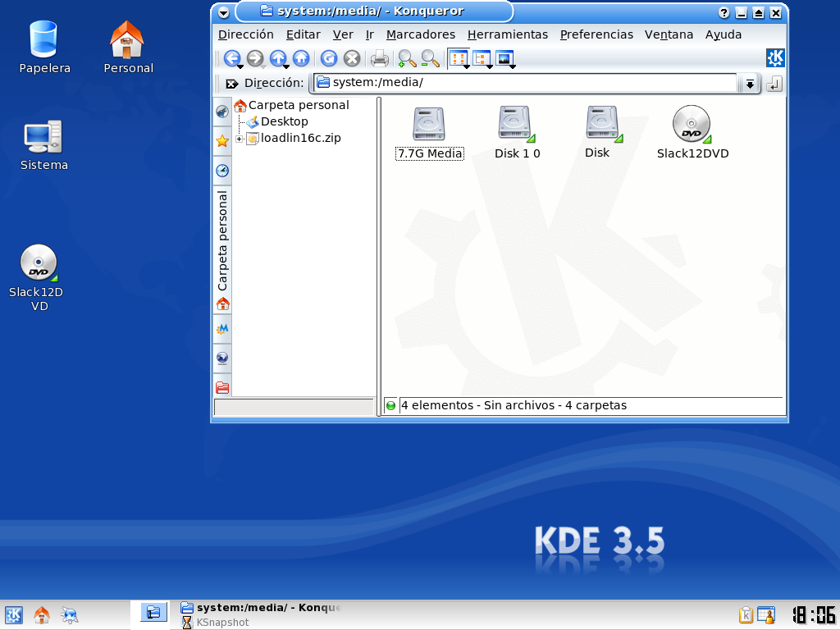Open home folder from panel launcher

[42, 615]
